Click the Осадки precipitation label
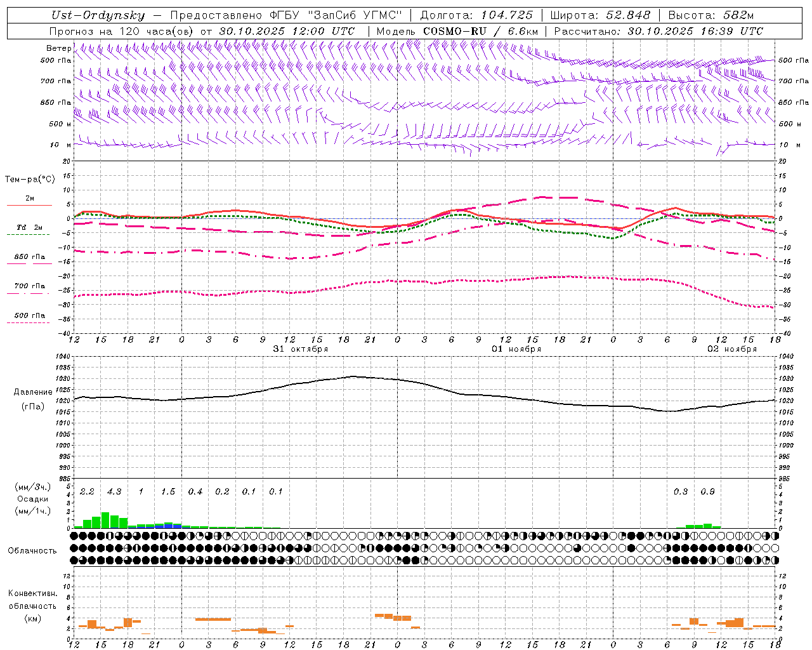 pyautogui.click(x=32, y=499)
